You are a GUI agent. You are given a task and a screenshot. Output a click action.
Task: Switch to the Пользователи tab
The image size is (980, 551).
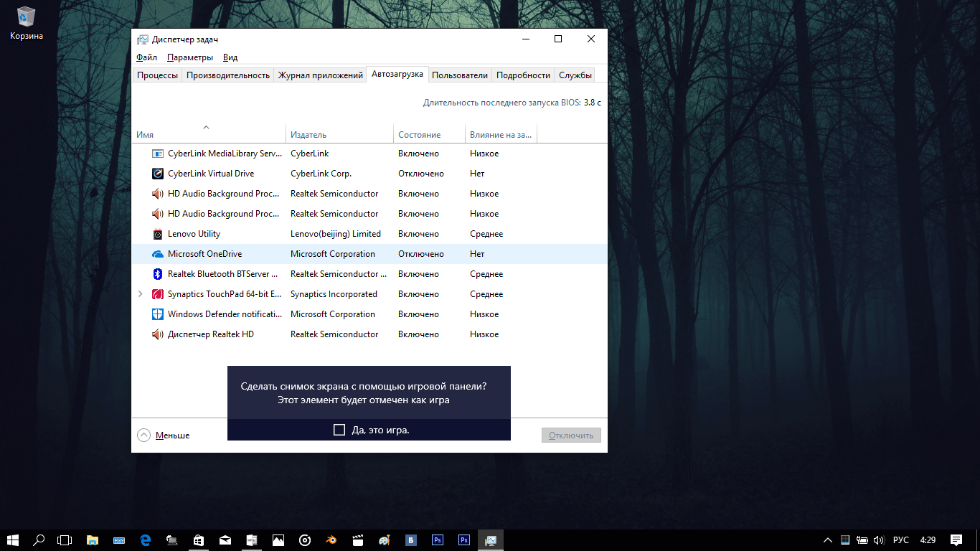coord(460,75)
